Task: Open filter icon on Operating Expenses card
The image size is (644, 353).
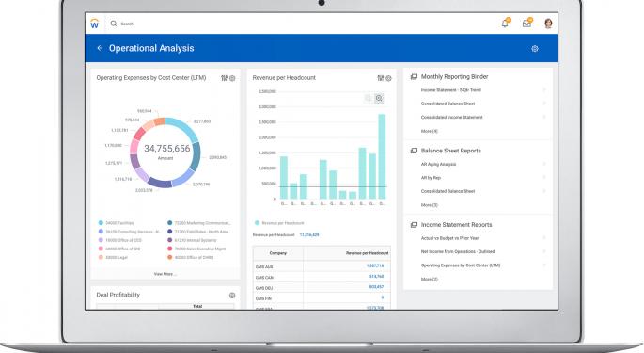Action: pos(225,78)
